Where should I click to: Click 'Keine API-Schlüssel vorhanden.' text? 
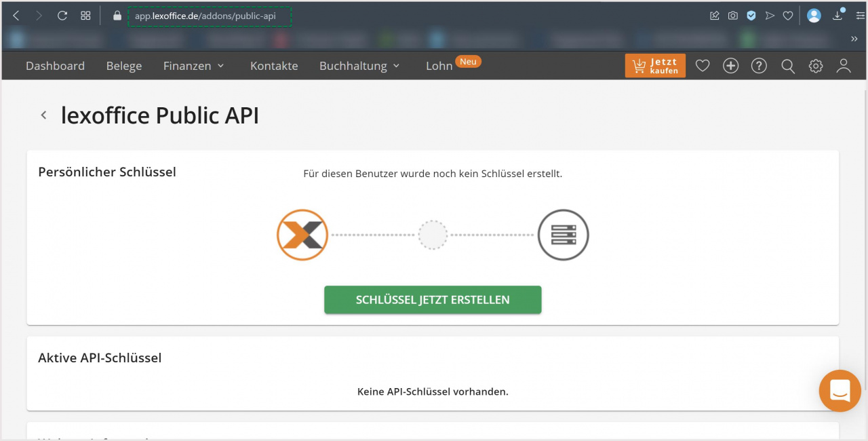[433, 391]
